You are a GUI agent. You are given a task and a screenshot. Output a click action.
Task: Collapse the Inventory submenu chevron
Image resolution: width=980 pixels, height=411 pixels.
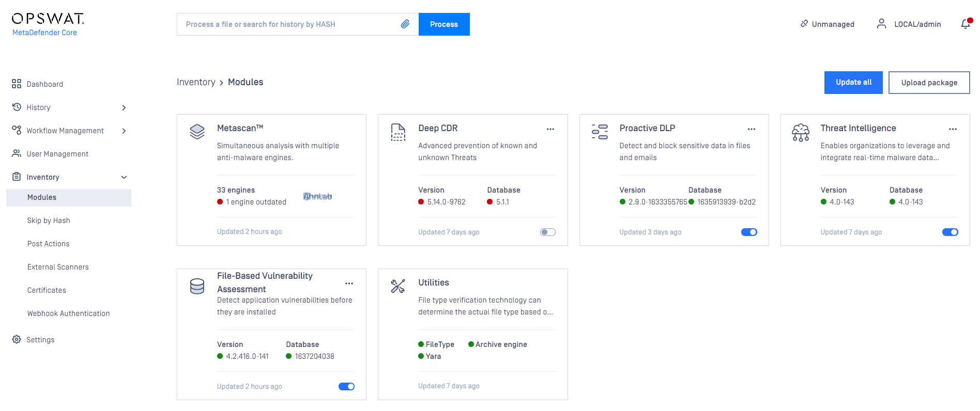(124, 177)
